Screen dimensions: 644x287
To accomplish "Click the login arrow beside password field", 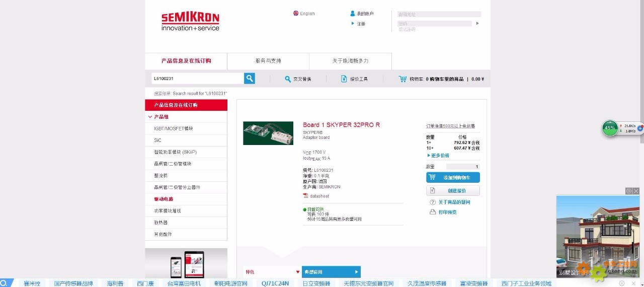I will click(477, 23).
